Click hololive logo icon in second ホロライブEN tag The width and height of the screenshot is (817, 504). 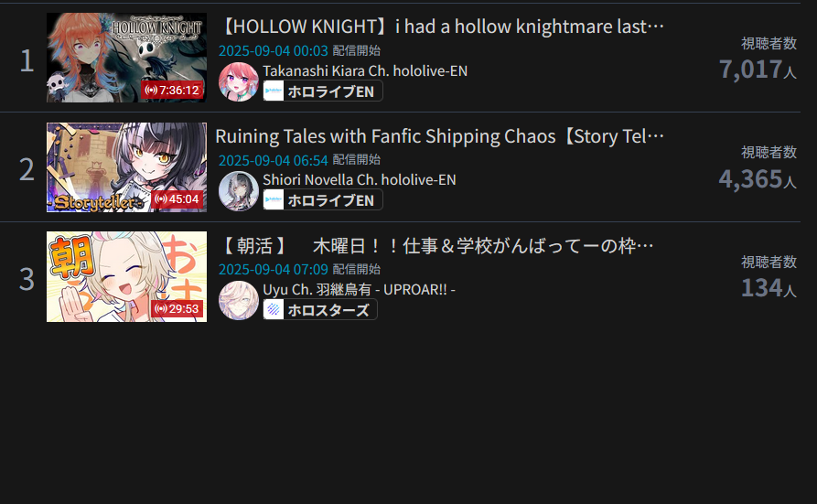[274, 199]
